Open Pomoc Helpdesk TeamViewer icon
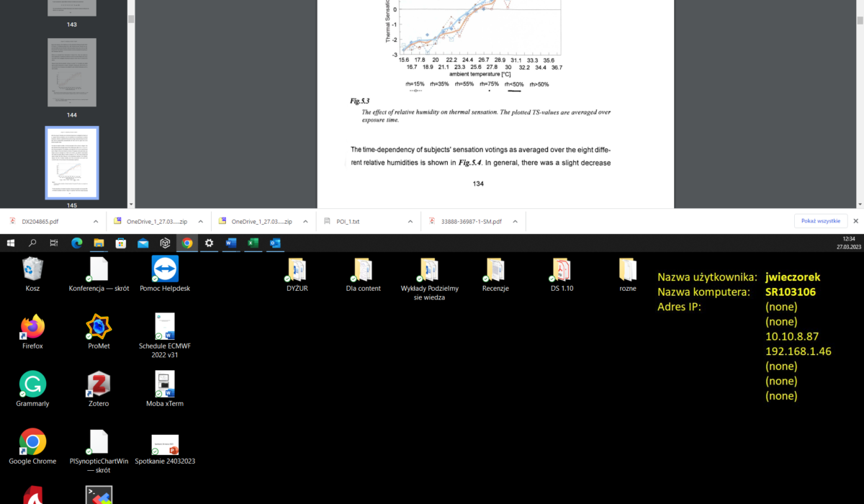Screen dimensions: 864x504 [x=165, y=269]
